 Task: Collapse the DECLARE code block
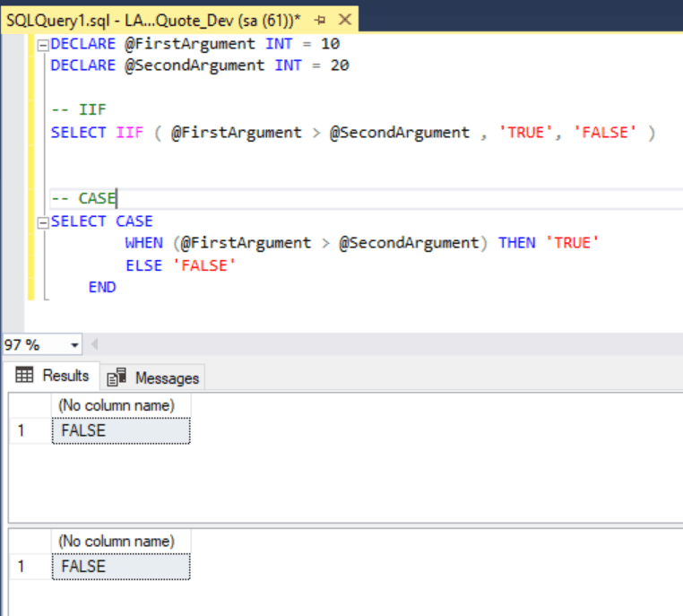coord(43,45)
